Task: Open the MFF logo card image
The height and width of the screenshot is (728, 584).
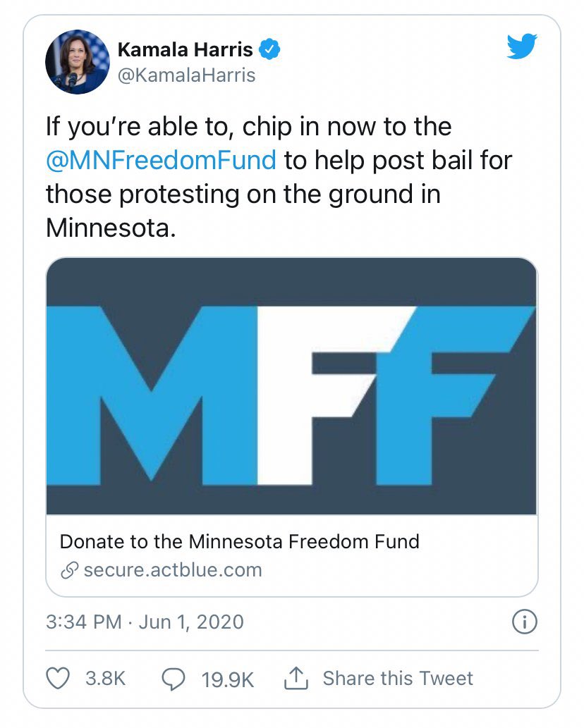Action: coord(292,386)
